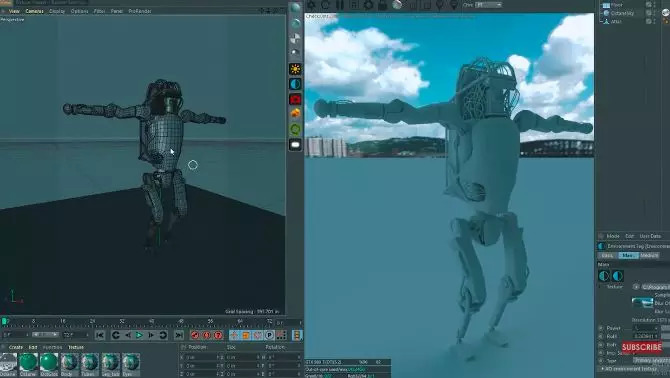Click the red icon in vertical toolbar

pyautogui.click(x=295, y=100)
